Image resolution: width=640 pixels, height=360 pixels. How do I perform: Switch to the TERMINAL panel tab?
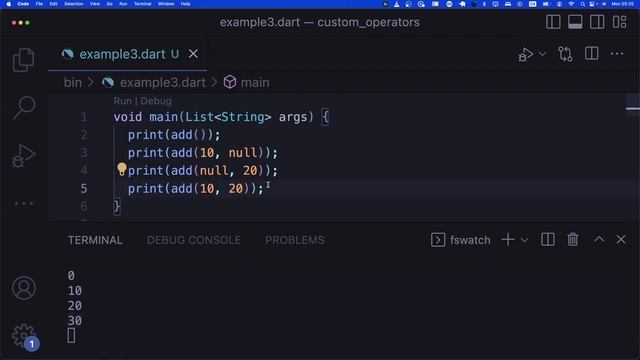click(x=95, y=240)
